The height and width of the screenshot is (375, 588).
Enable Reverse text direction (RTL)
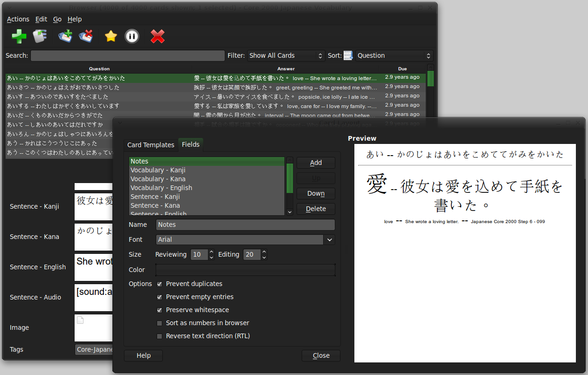(159, 336)
